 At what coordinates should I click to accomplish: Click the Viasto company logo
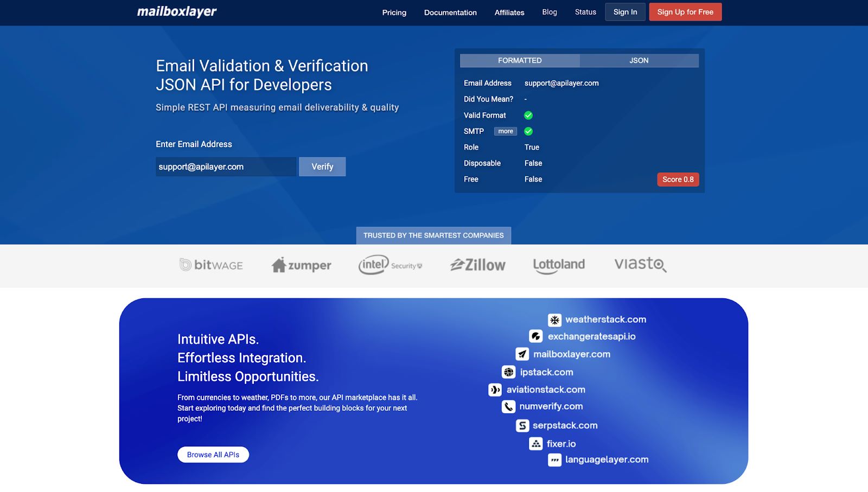641,264
